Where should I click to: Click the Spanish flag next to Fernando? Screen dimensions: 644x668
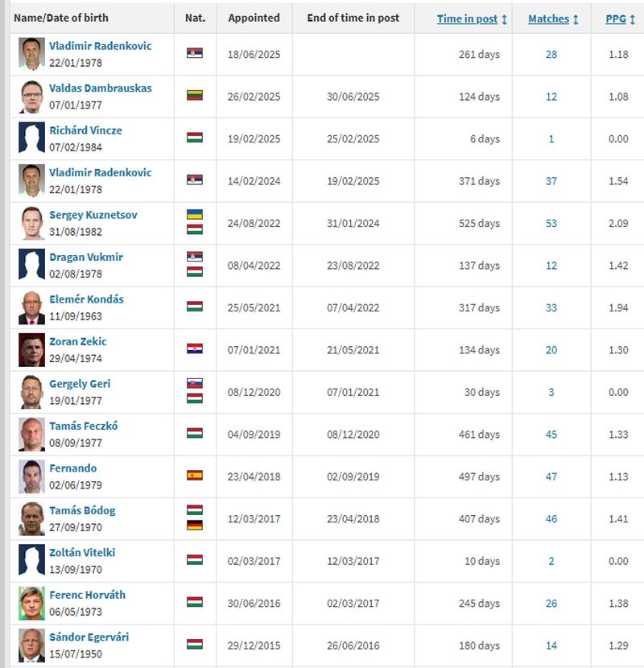click(x=195, y=475)
